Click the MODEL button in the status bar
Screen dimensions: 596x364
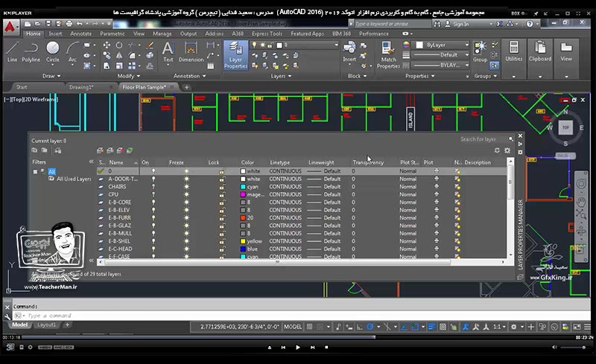[293, 327]
